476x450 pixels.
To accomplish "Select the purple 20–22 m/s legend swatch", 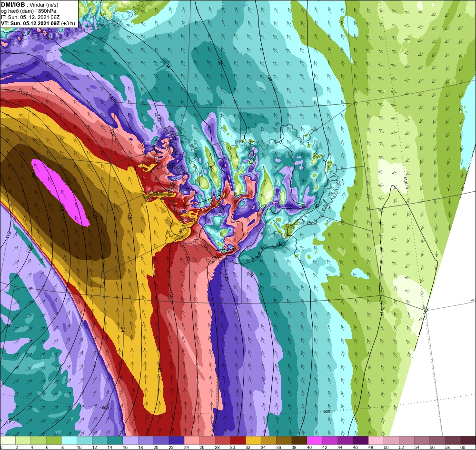I will (161, 440).
